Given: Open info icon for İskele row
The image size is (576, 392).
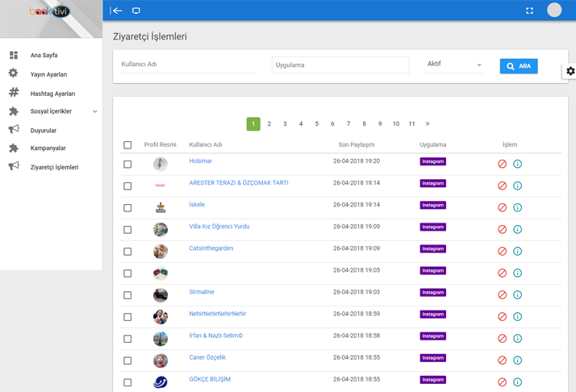Looking at the screenshot, I should (x=517, y=207).
